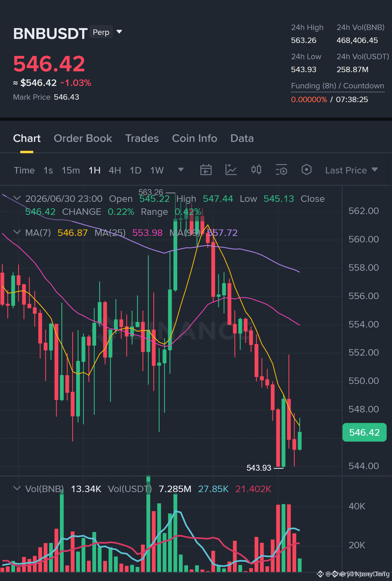Tap the MA(7) 546.87 legend value

pyautogui.click(x=72, y=233)
